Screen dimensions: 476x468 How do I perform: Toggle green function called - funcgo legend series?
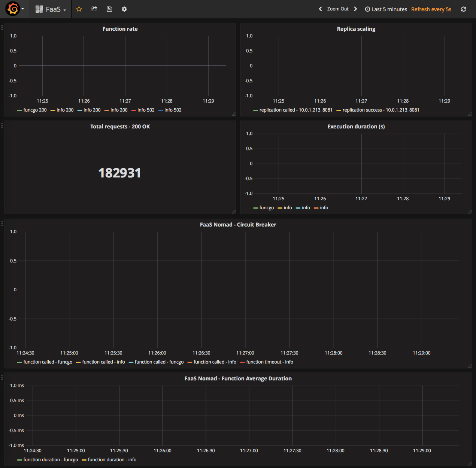click(x=48, y=362)
